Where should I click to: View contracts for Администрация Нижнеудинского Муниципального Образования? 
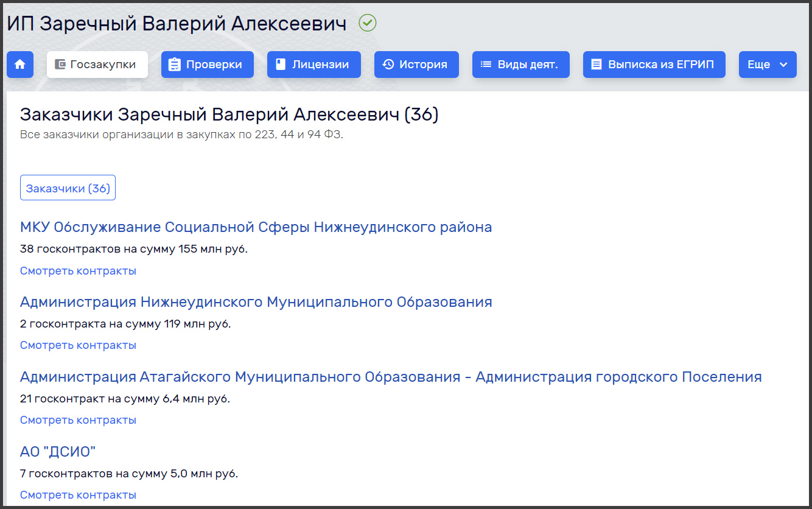click(x=78, y=345)
